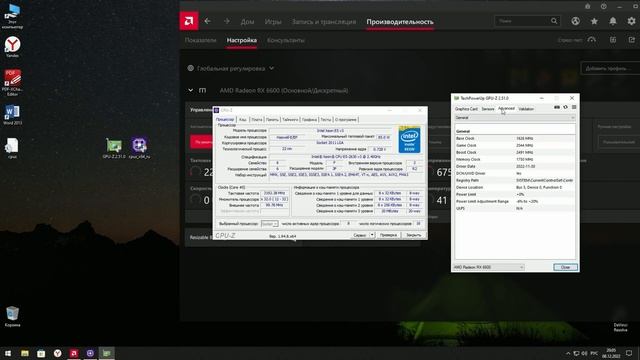Select the Advanced tab in GPU-Z

tap(506, 109)
